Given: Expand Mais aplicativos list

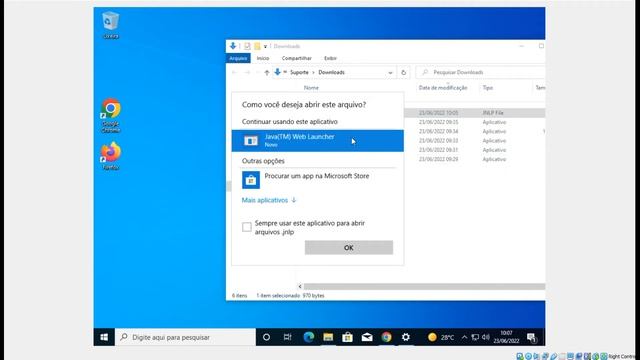Looking at the screenshot, I should click(x=269, y=200).
